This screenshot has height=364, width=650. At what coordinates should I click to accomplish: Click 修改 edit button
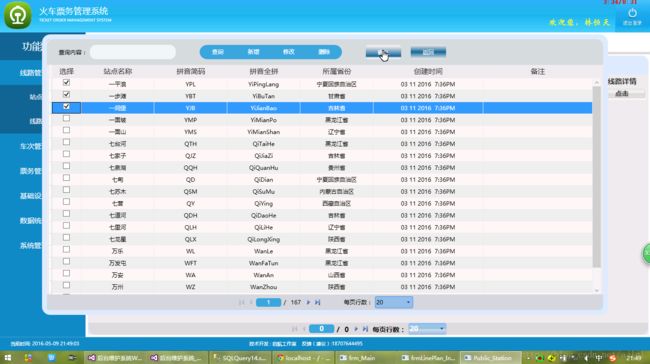coord(289,52)
